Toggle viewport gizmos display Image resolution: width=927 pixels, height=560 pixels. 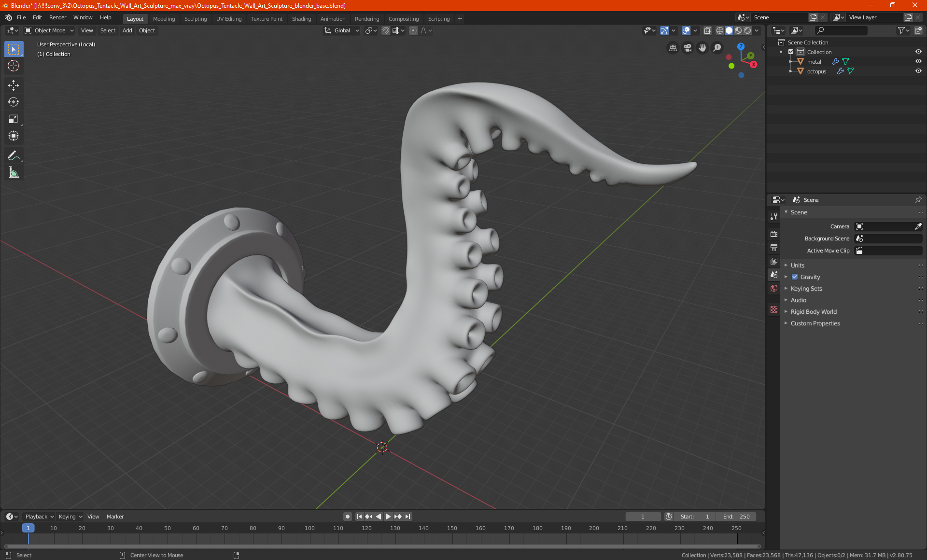point(664,30)
